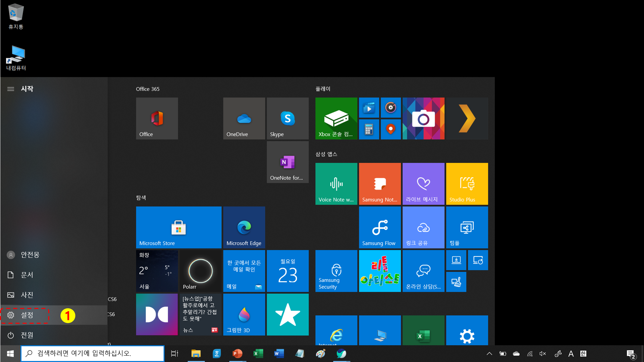This screenshot has height=362, width=644.
Task: Open the Studio Plus tile
Action: (x=467, y=184)
